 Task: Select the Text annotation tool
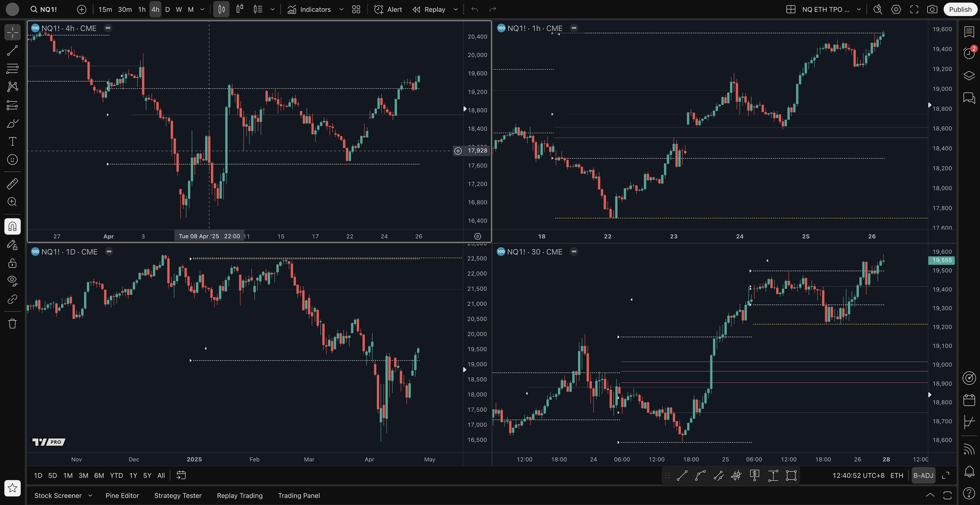click(x=12, y=141)
